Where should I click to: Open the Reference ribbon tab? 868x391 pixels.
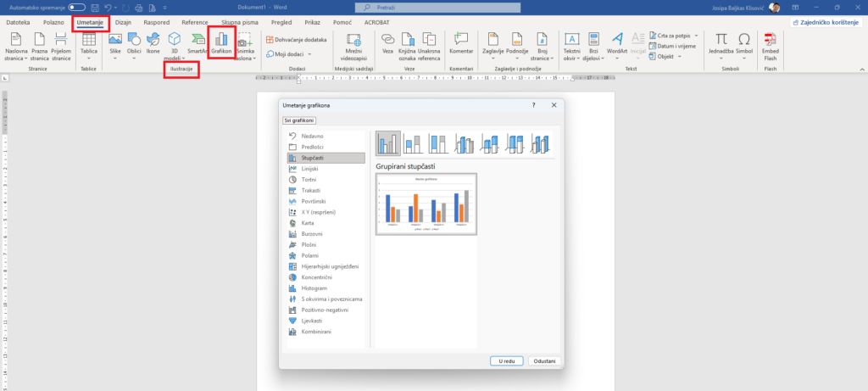[195, 22]
